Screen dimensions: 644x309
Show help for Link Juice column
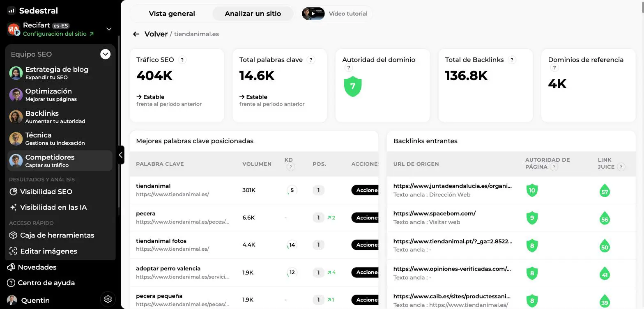click(621, 167)
